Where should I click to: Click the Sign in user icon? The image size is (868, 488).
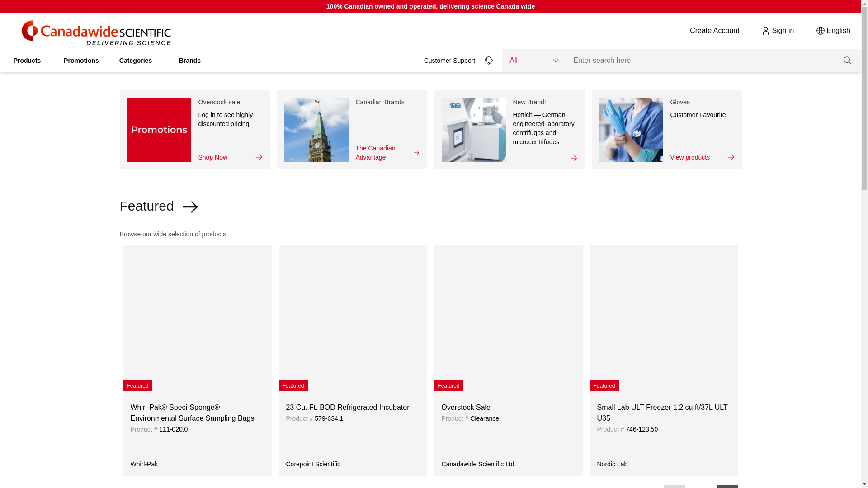[x=765, y=31]
